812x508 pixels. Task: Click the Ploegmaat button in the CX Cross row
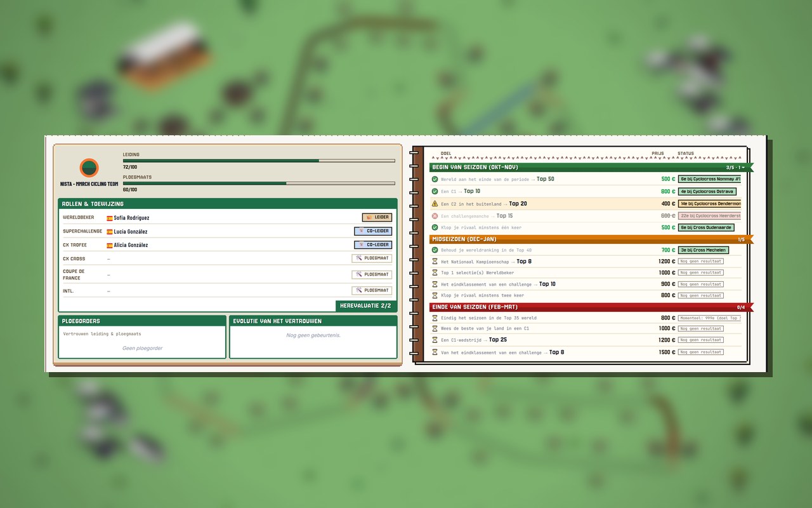tap(372, 258)
